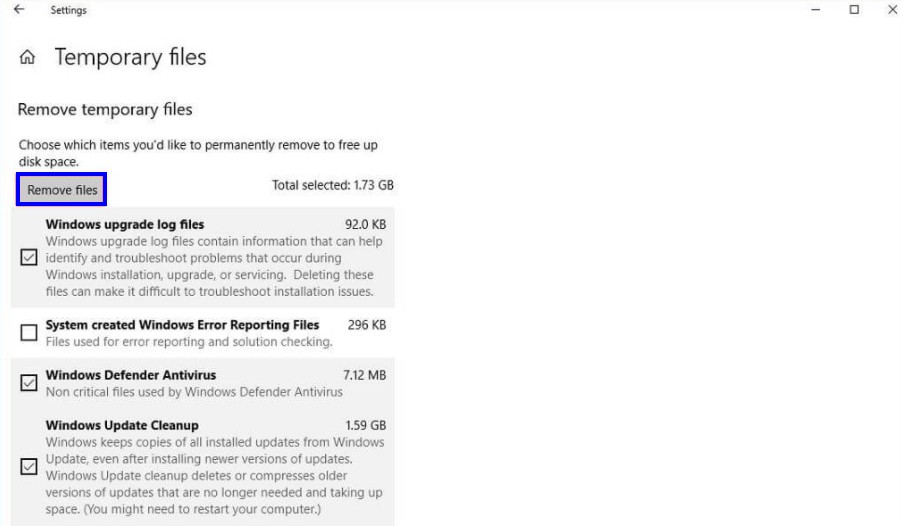Open Settings home via house icon
This screenshot has width=903, height=526.
pyautogui.click(x=27, y=57)
